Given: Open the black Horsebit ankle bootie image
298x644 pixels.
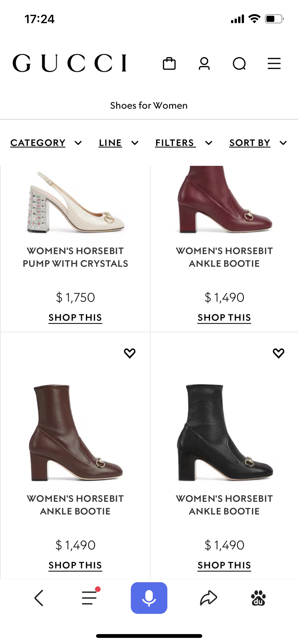Looking at the screenshot, I should 225,432.
